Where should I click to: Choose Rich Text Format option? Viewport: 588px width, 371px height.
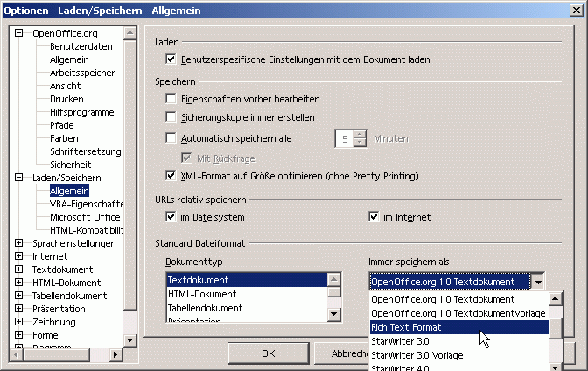(x=459, y=327)
